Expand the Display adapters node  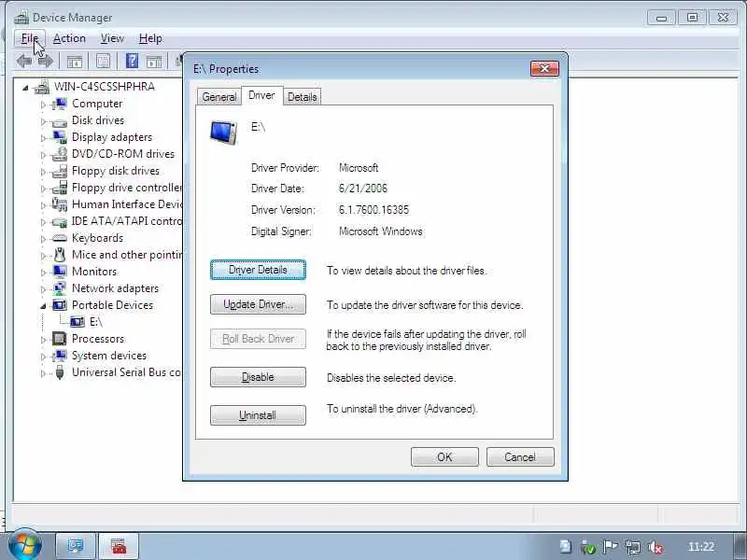click(43, 138)
